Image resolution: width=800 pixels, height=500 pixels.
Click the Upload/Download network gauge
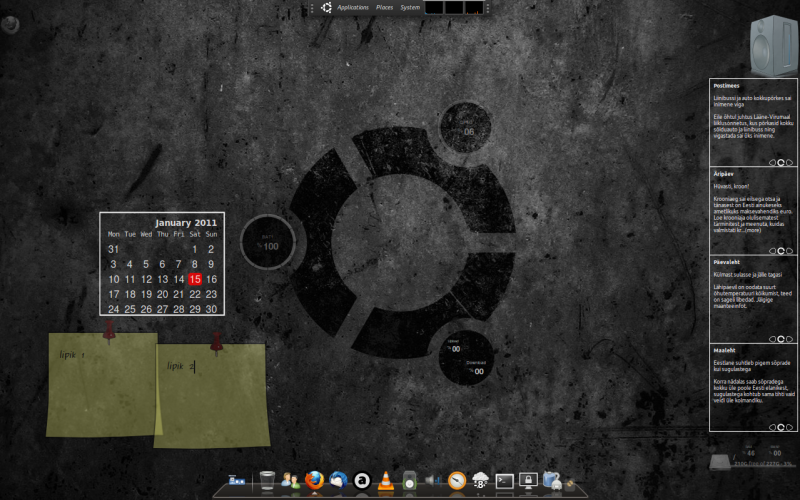click(466, 358)
